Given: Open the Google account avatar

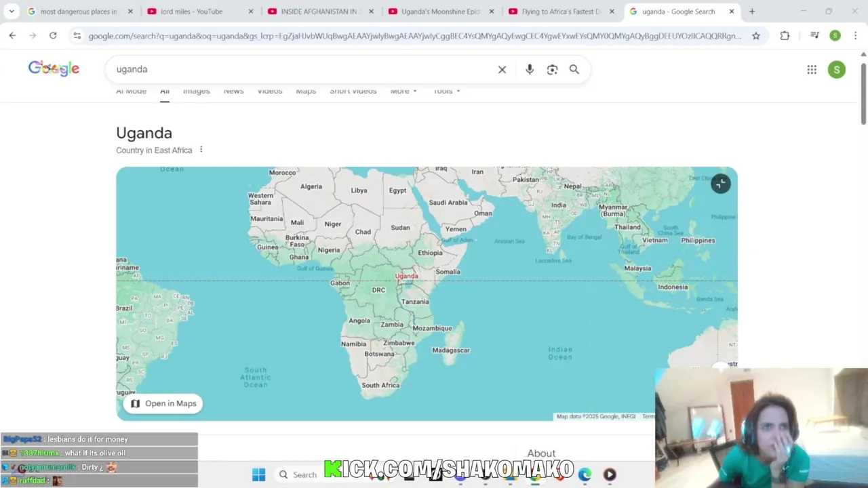Looking at the screenshot, I should point(837,69).
